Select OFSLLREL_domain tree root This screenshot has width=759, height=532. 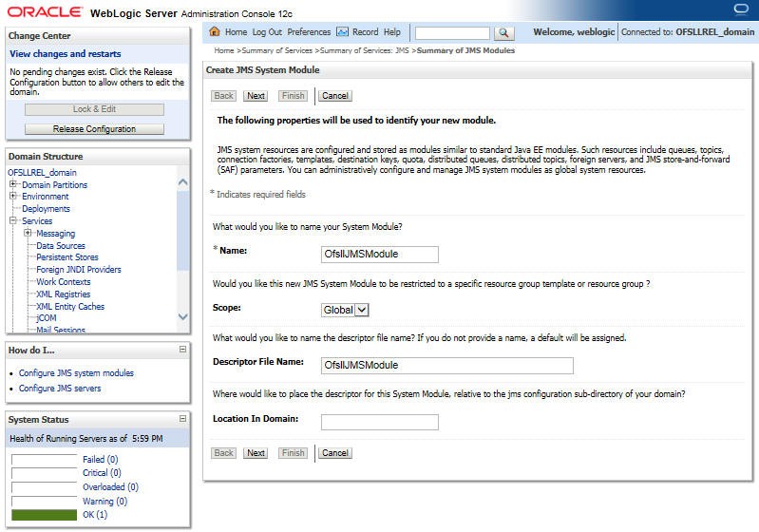tap(42, 172)
